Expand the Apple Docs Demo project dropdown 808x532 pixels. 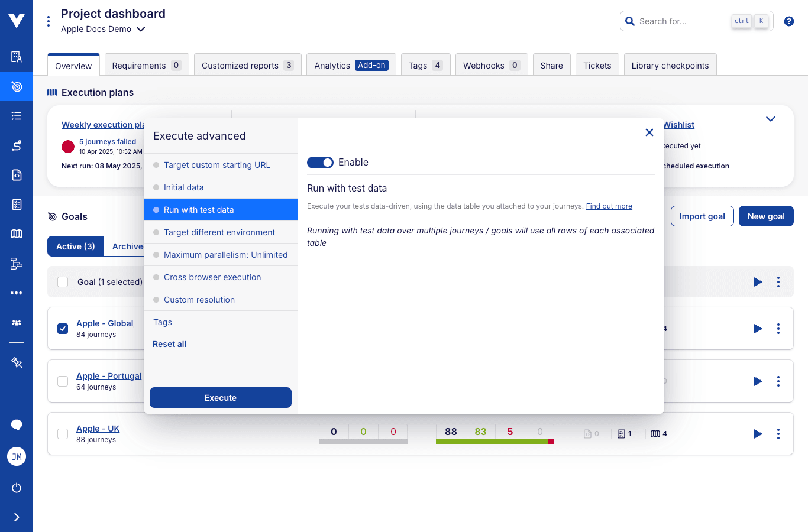click(141, 28)
